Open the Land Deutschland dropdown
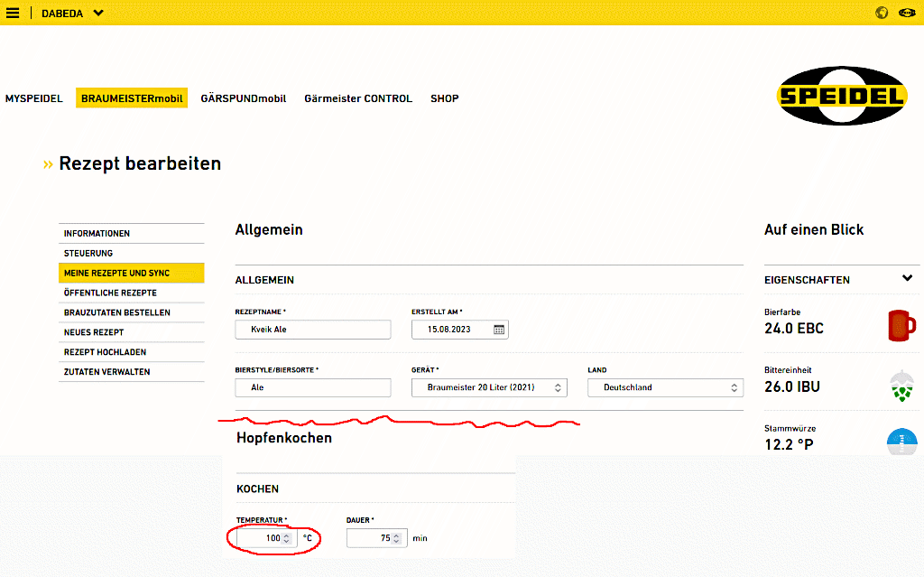 click(x=665, y=387)
